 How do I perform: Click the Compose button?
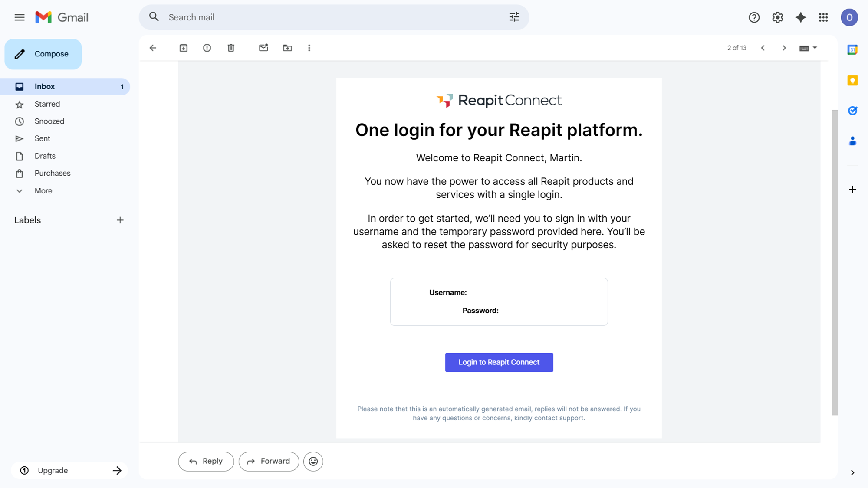pyautogui.click(x=43, y=54)
